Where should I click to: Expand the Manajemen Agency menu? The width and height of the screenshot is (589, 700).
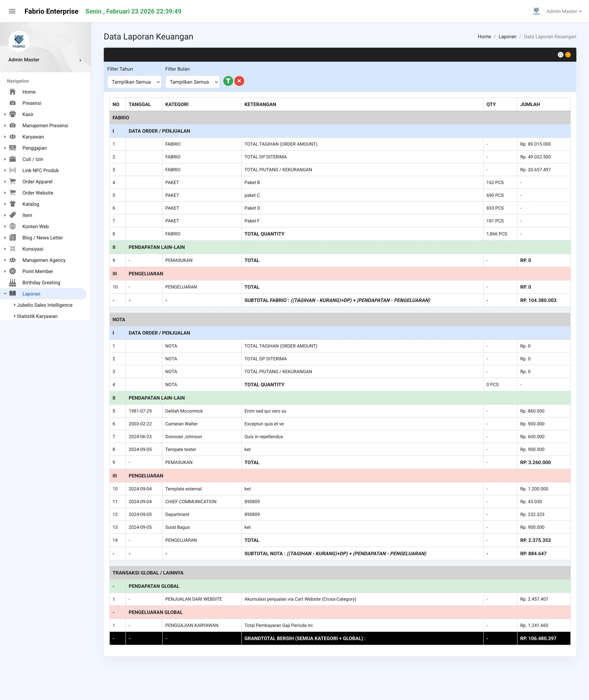coord(44,260)
